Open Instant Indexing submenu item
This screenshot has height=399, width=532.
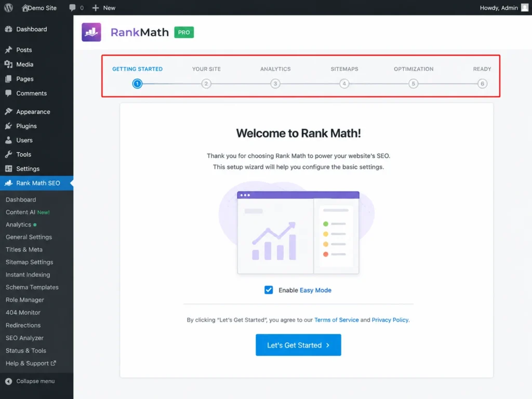pyautogui.click(x=28, y=274)
